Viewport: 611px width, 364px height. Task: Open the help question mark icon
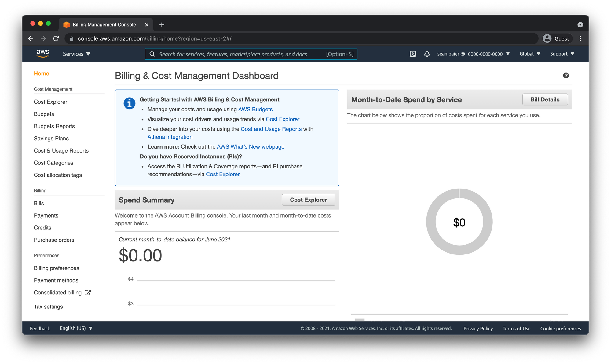click(x=566, y=76)
